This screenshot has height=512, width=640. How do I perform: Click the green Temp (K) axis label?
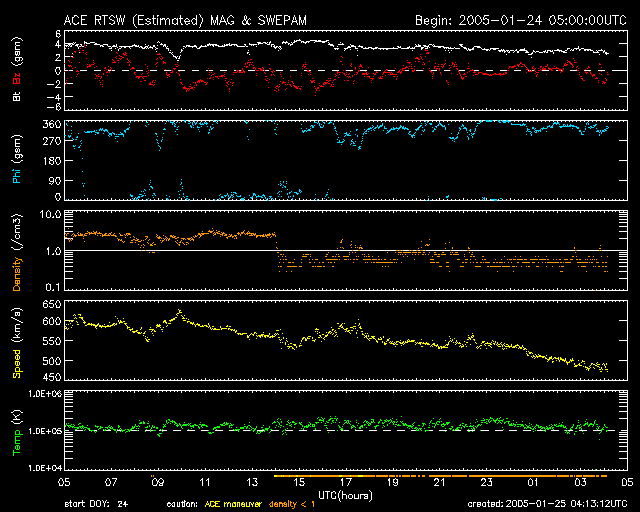17,430
